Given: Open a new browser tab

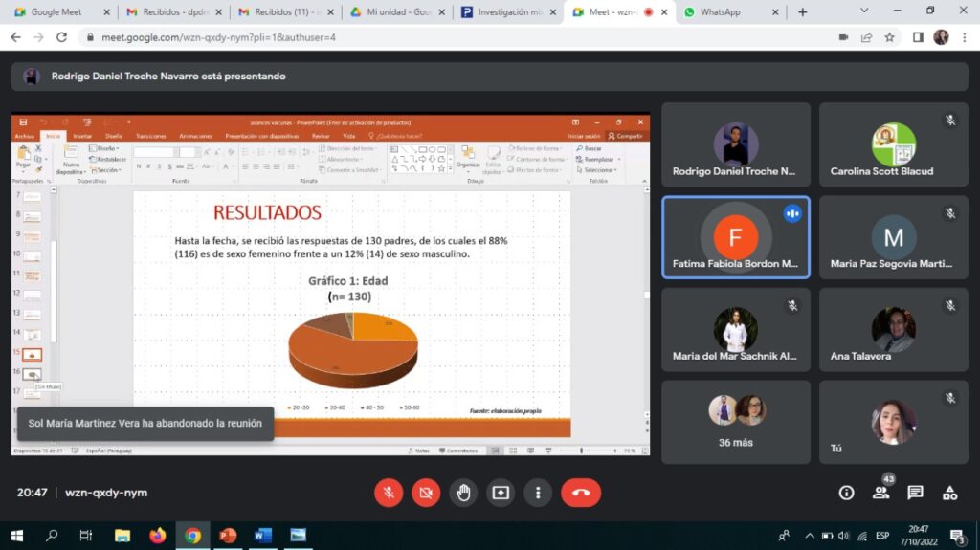Looking at the screenshot, I should (x=802, y=12).
